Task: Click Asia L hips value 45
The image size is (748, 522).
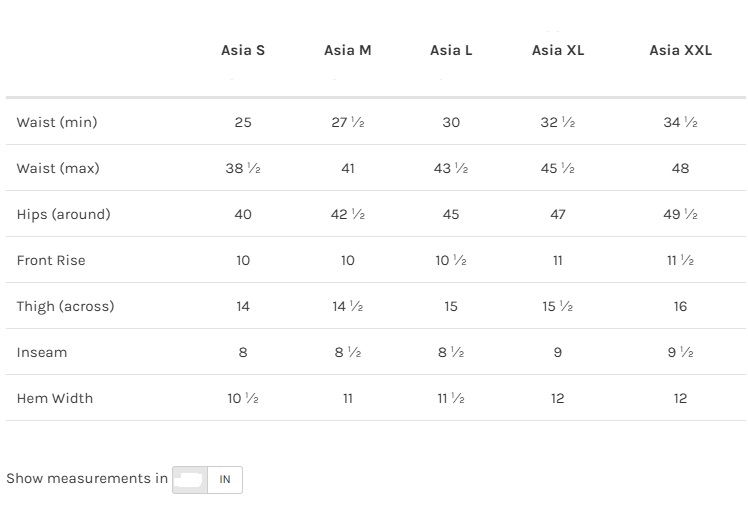Action: pyautogui.click(x=451, y=214)
